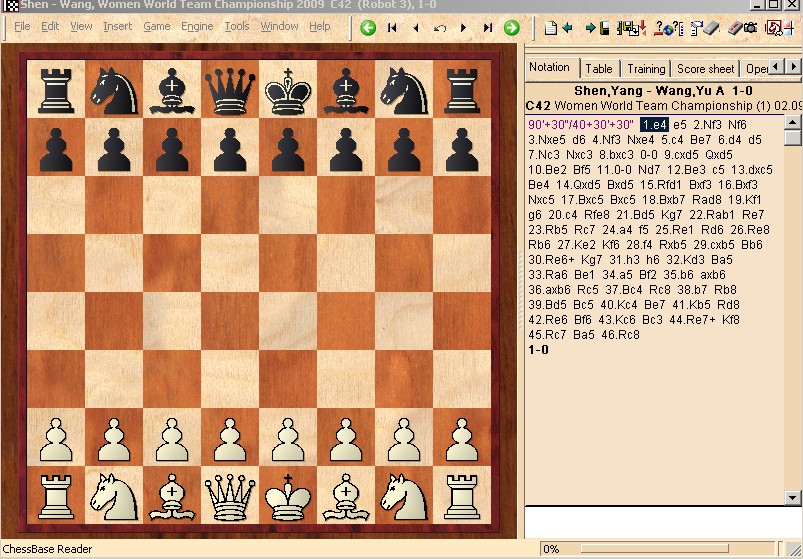Click the black knight on b8
The height and width of the screenshot is (559, 803).
coord(114,91)
